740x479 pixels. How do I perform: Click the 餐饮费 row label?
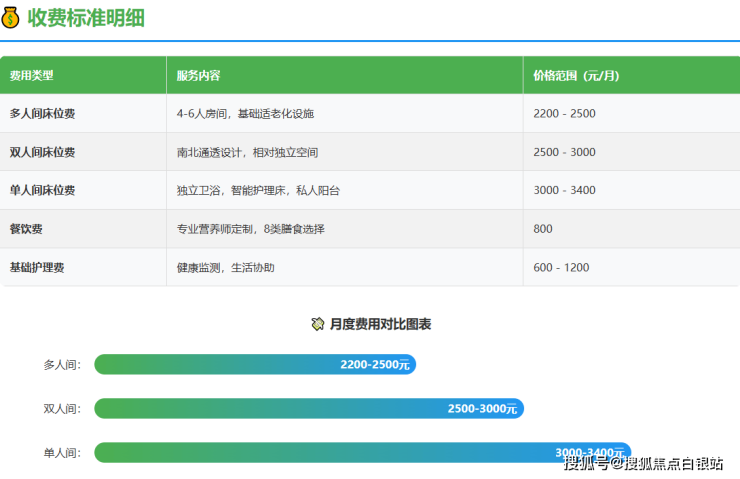click(x=26, y=229)
